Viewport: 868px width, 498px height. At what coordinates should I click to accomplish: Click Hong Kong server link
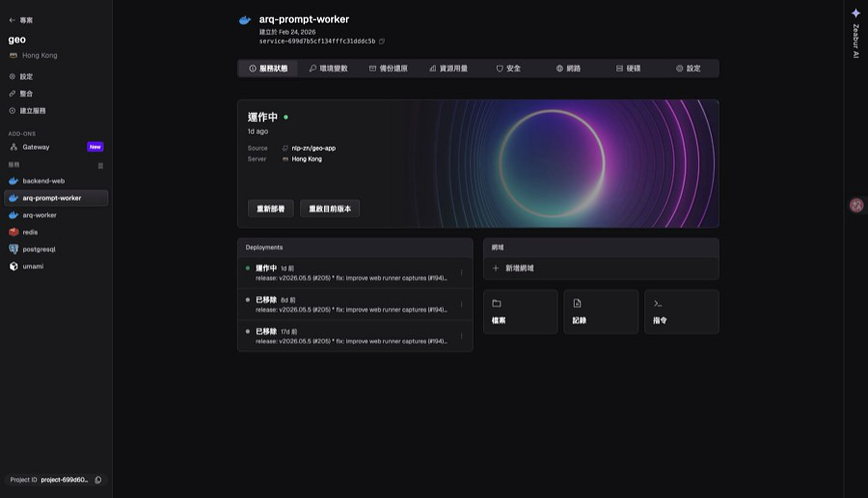[306, 159]
